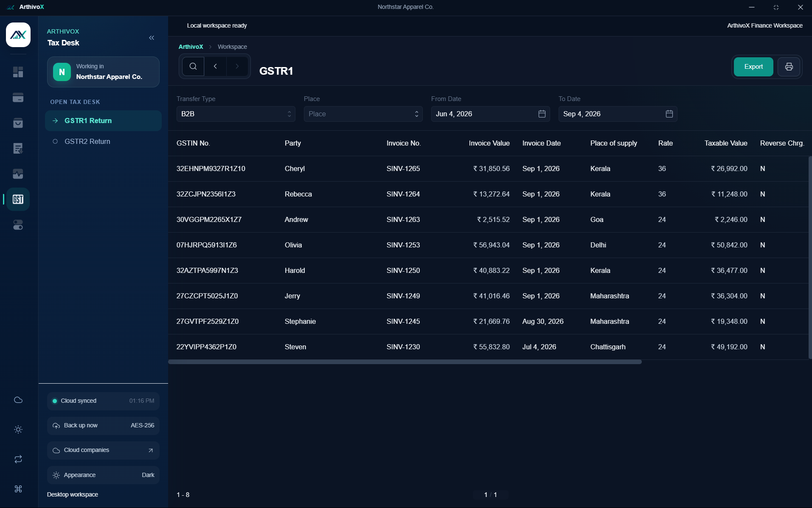
Task: Open the card/banking sidebar icon
Action: pos(18,98)
